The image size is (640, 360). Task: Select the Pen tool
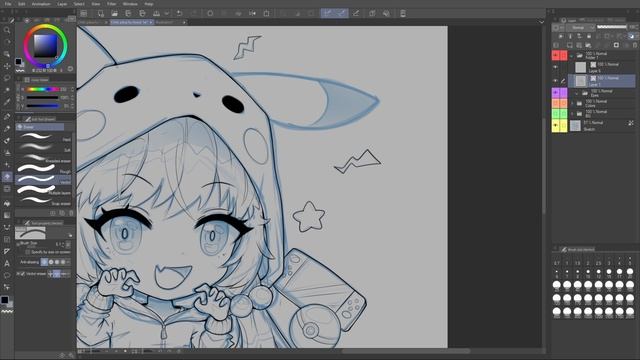[7, 117]
